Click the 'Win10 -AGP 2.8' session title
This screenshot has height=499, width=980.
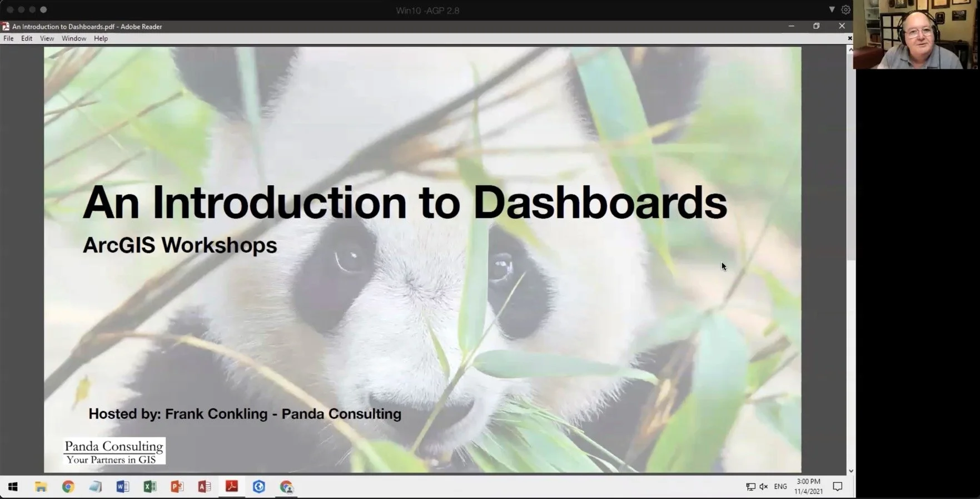pyautogui.click(x=427, y=10)
